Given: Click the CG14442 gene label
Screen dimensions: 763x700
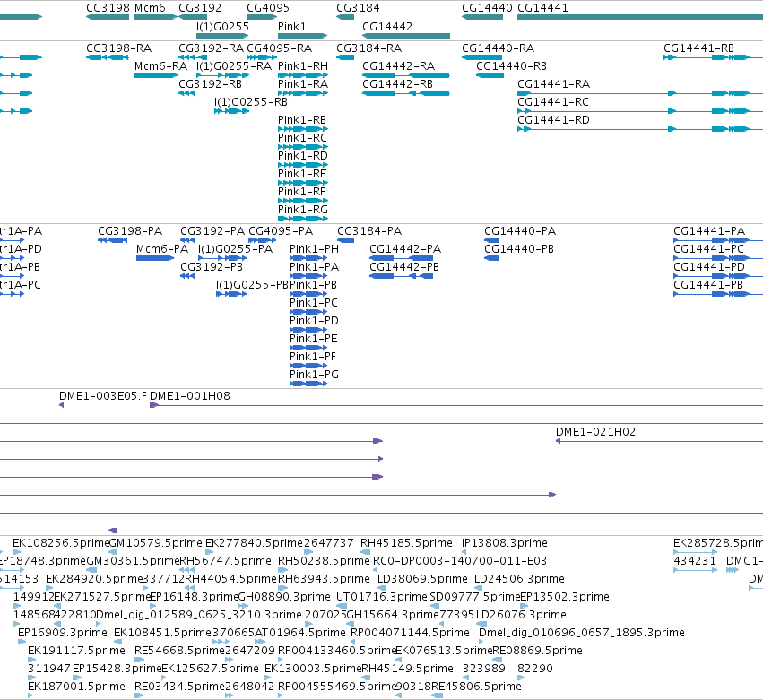Looking at the screenshot, I should click(387, 26).
